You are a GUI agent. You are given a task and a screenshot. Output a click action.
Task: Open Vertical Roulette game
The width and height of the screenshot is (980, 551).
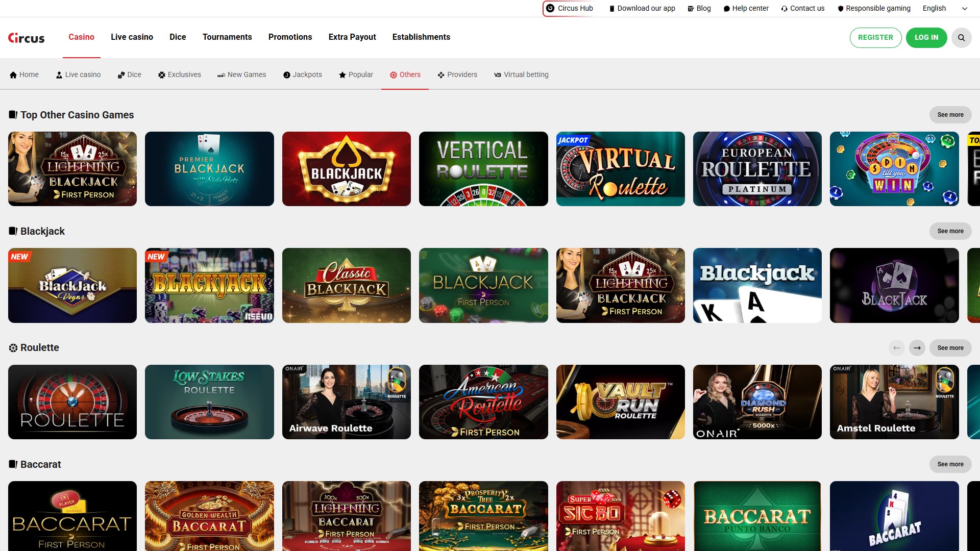(x=483, y=169)
